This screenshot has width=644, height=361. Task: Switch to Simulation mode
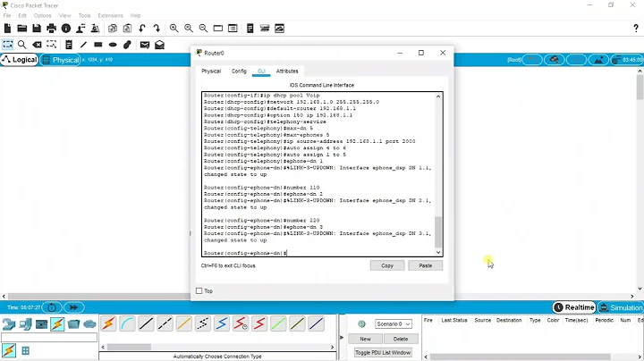(621, 307)
